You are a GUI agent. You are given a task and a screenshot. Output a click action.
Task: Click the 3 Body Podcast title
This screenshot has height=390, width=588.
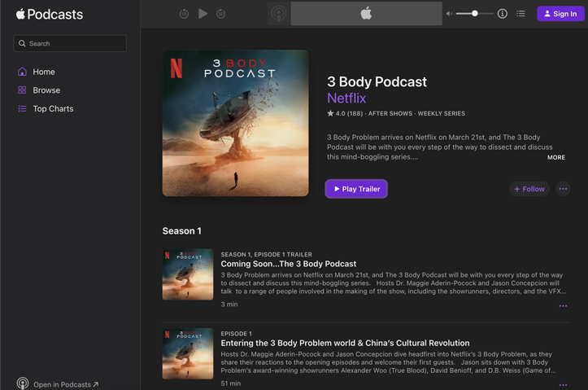377,82
